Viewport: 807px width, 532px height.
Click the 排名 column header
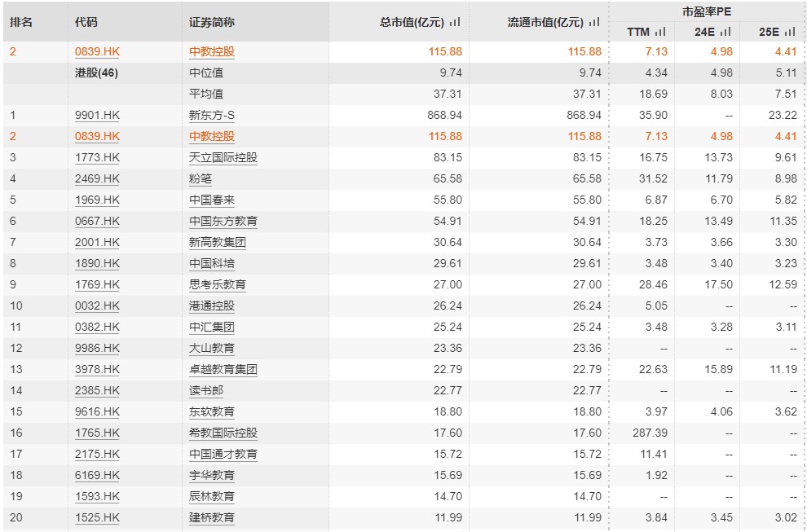(21, 23)
